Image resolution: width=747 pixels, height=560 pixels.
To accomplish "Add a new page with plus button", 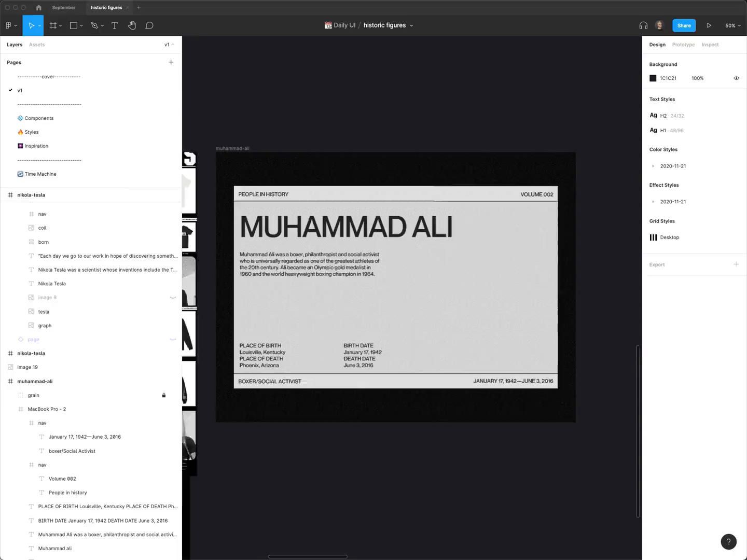I will [171, 62].
